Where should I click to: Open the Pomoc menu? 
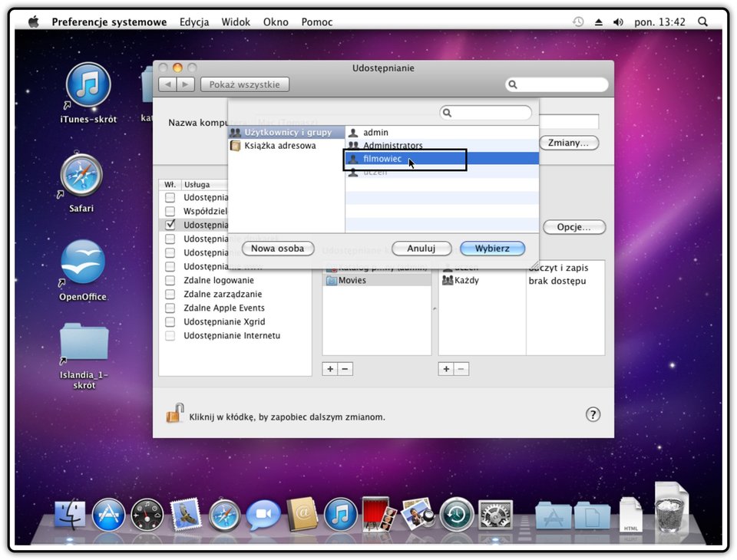317,22
